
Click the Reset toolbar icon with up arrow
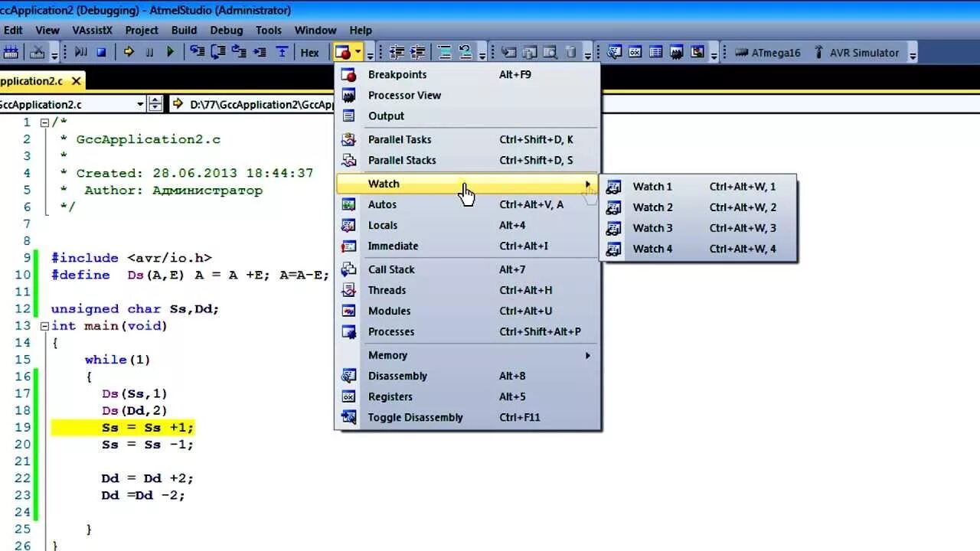click(x=282, y=52)
